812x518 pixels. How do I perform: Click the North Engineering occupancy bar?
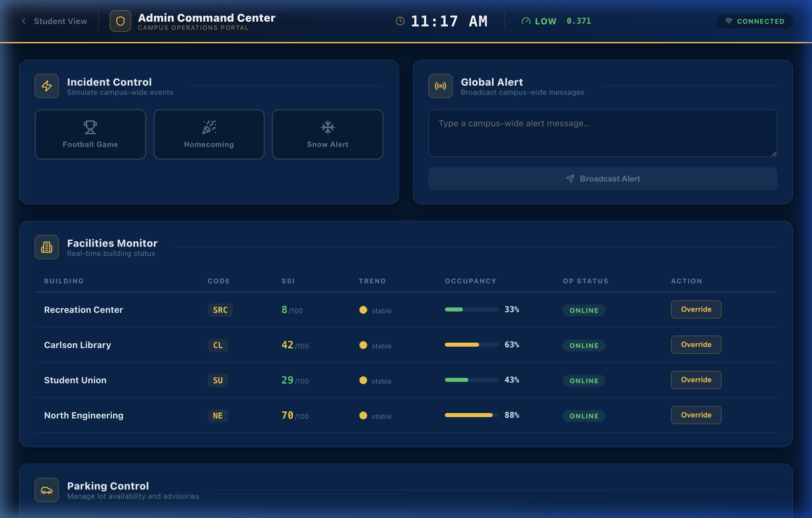pyautogui.click(x=472, y=415)
